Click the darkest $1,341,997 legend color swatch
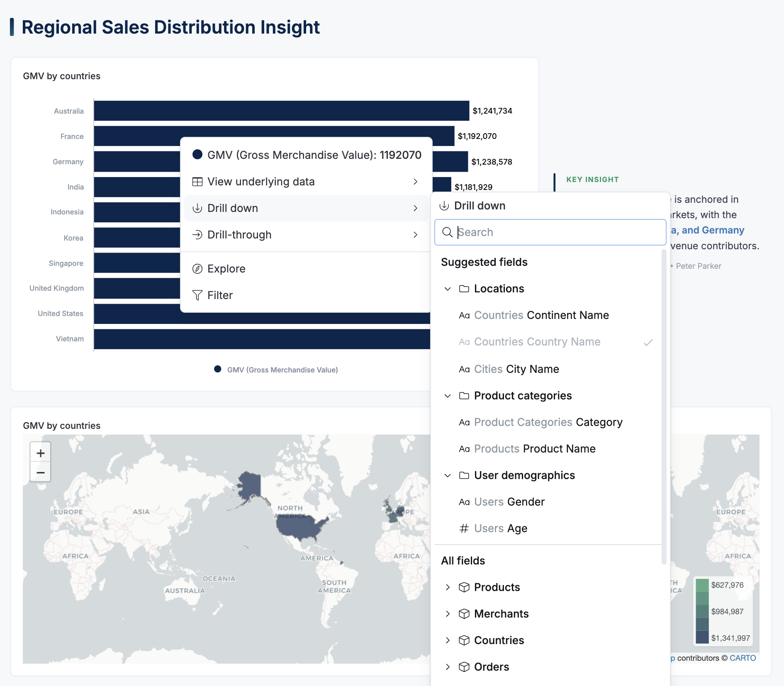This screenshot has height=686, width=784. click(x=702, y=637)
